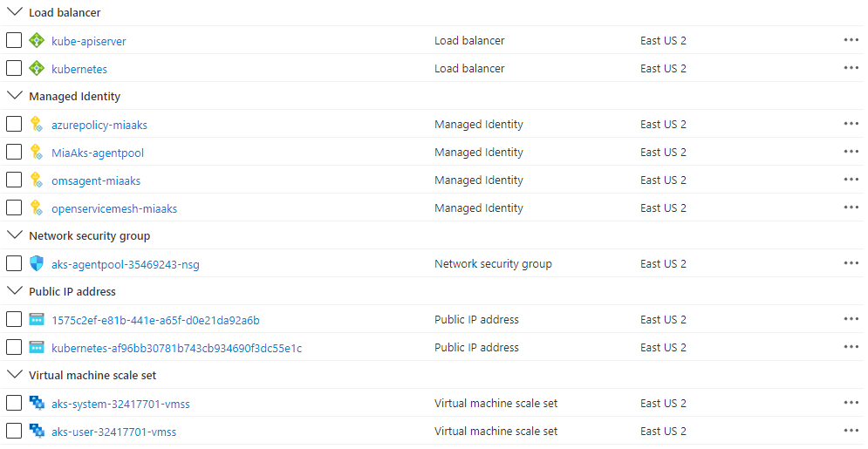Check the openservicemesh-miaaks checkbox
The width and height of the screenshot is (868, 449).
[x=14, y=207]
